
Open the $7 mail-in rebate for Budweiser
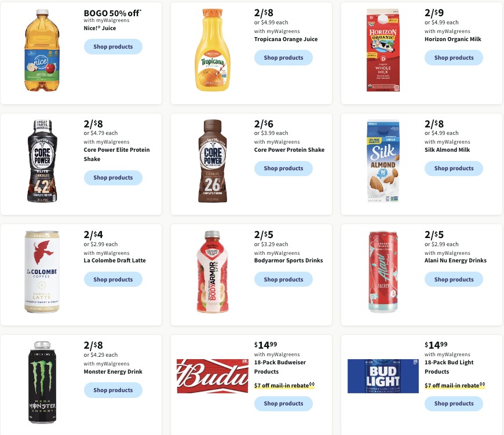pyautogui.click(x=283, y=385)
